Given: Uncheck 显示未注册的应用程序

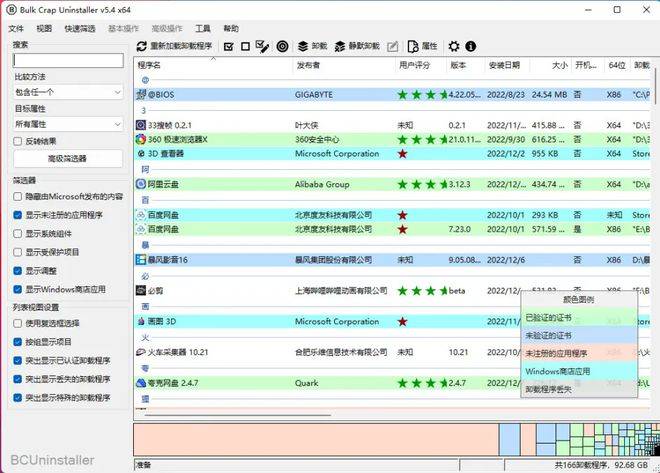Looking at the screenshot, I should pos(17,215).
